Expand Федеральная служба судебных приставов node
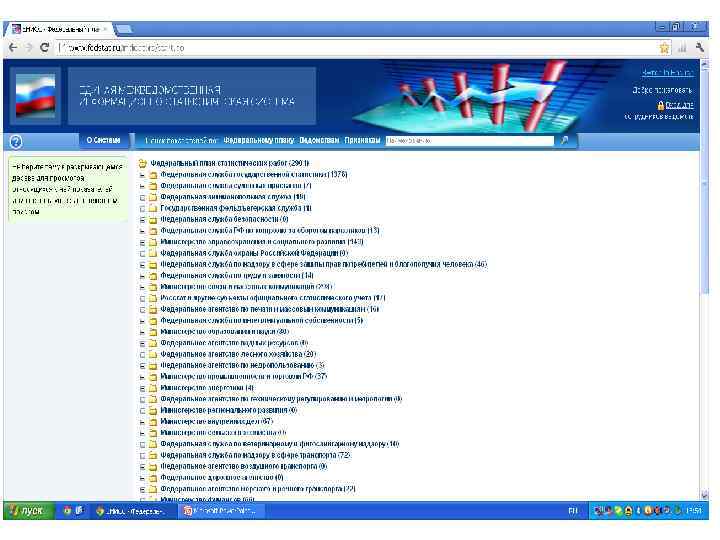 pyautogui.click(x=142, y=186)
